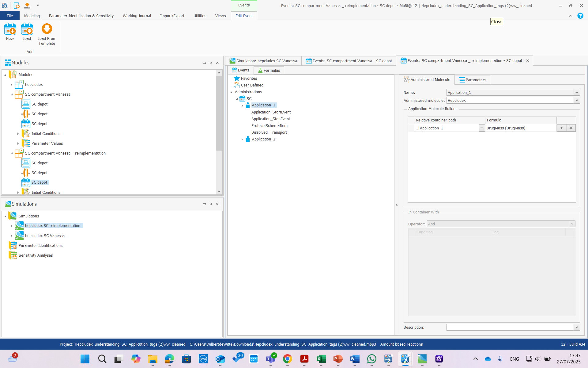Expand the Application_2 tree node

pos(242,139)
